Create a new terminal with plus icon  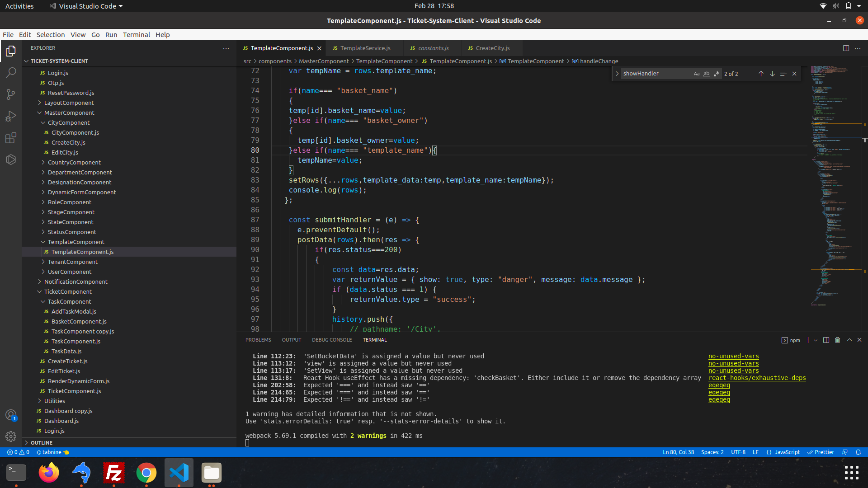[x=808, y=340]
